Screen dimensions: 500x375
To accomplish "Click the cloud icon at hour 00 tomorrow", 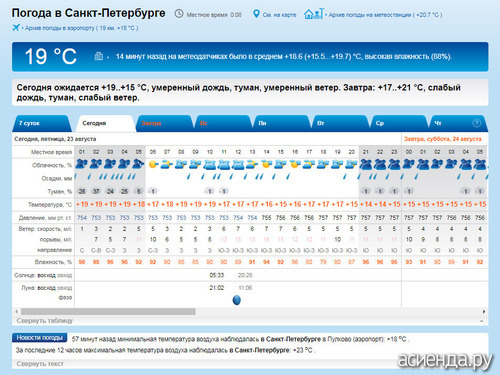I will coord(409,164).
